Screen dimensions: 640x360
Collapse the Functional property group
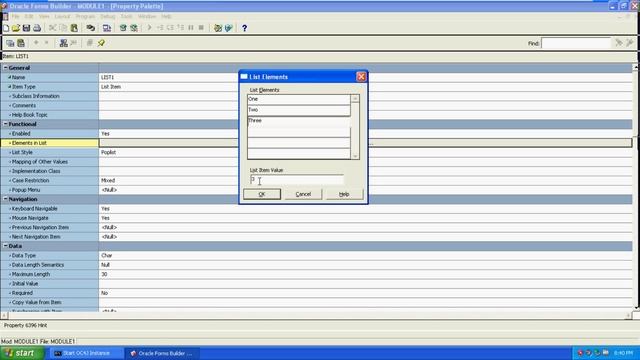[6, 124]
